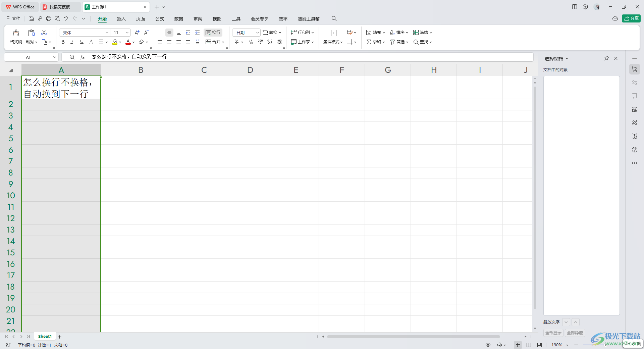Click the Paste (粘贴) clipboard icon
Image resolution: width=644 pixels, height=349 pixels.
click(32, 33)
